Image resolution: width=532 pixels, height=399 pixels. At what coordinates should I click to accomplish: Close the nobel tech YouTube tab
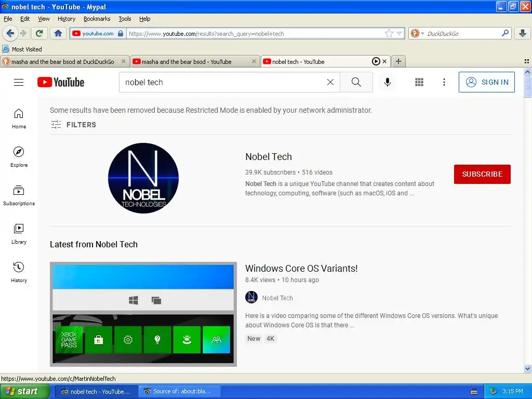[x=384, y=61]
